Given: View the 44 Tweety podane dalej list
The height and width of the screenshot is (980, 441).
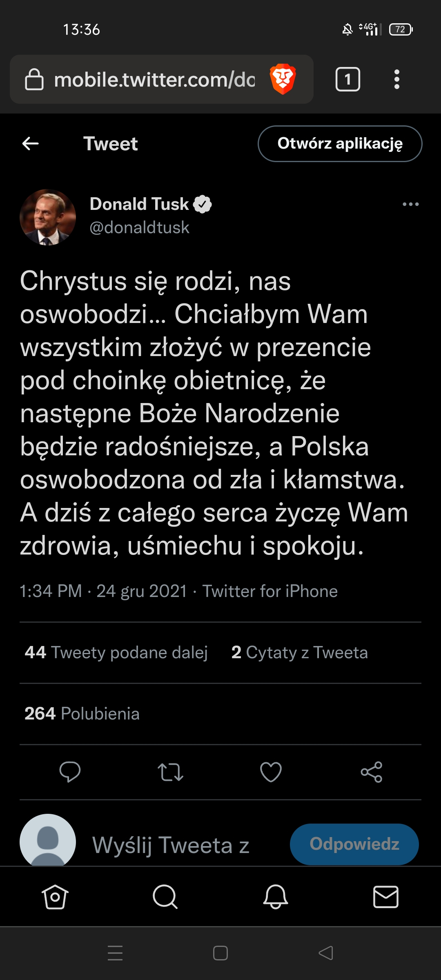Looking at the screenshot, I should pyautogui.click(x=116, y=653).
